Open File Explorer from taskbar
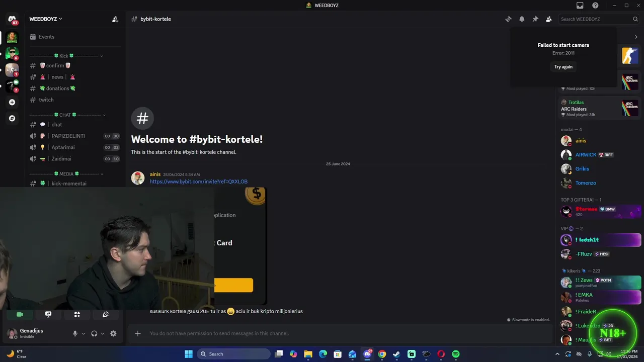The width and height of the screenshot is (644, 362). coord(308,354)
